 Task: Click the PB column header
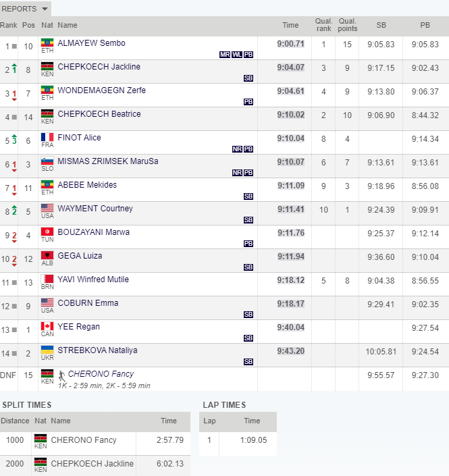click(x=425, y=25)
